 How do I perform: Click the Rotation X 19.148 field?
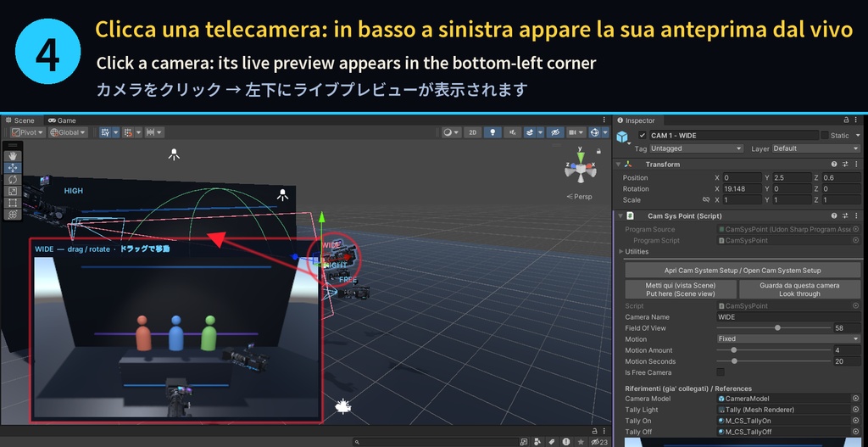click(x=742, y=189)
